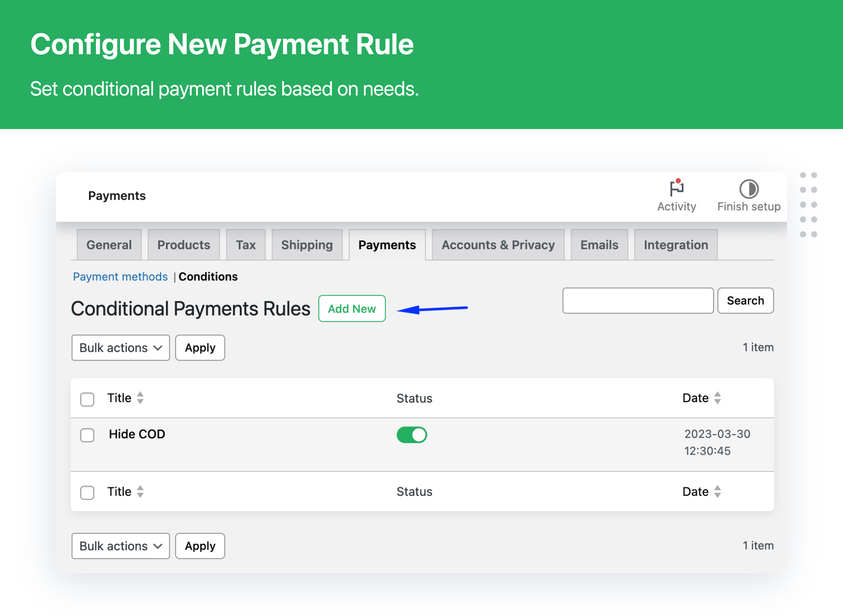Click the Add New button
Viewport: 843px width, 616px height.
coord(351,308)
